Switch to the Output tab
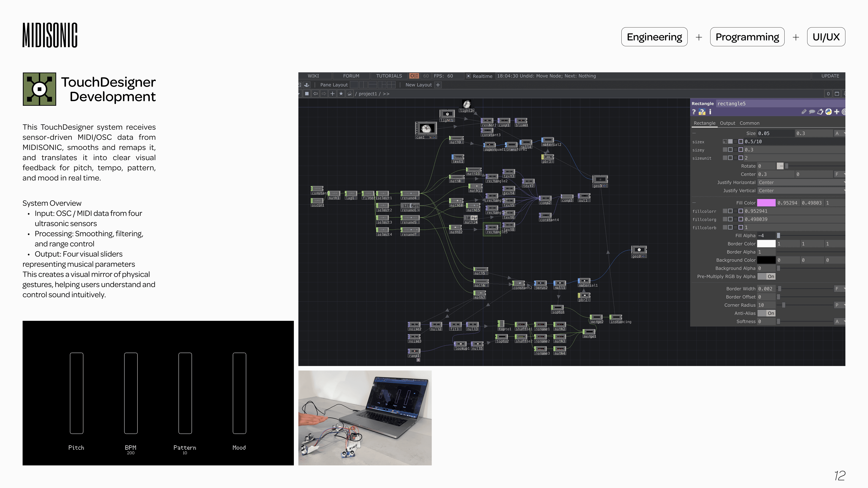Viewport: 868px width, 488px height. click(x=727, y=123)
